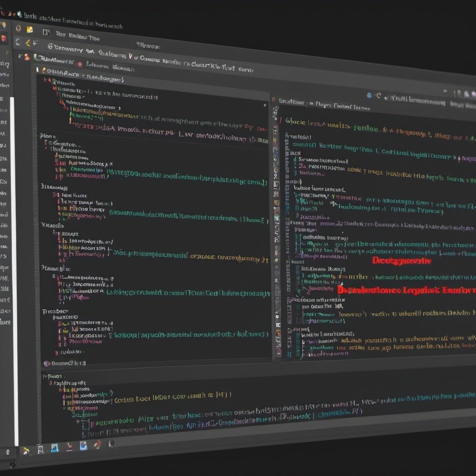Click the small lock-shaped icon left of taskbar
Screen dimensions: 476x476
point(8,452)
